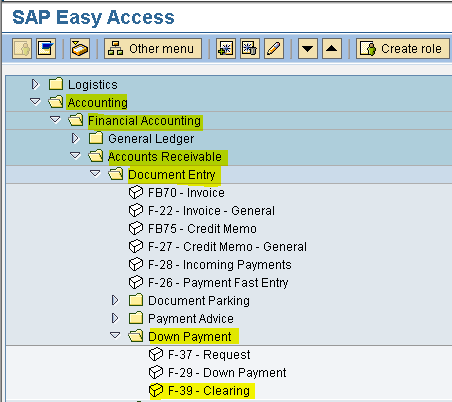Click the Delete favorites icon
This screenshot has width=452, height=402.
250,49
